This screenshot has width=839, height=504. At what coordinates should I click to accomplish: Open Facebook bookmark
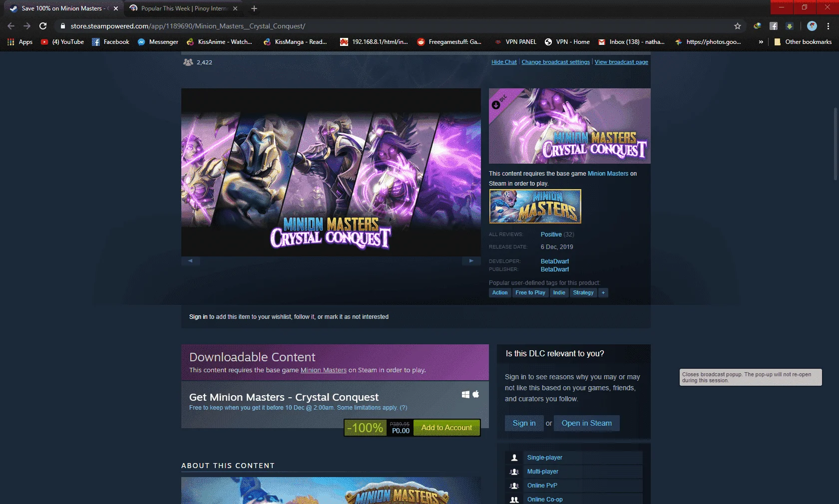[x=111, y=42]
